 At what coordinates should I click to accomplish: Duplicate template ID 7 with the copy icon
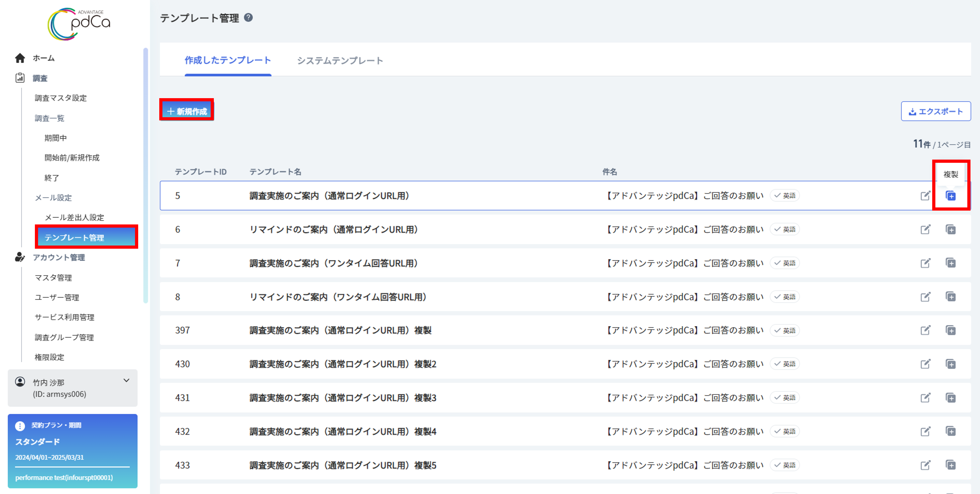tap(951, 263)
